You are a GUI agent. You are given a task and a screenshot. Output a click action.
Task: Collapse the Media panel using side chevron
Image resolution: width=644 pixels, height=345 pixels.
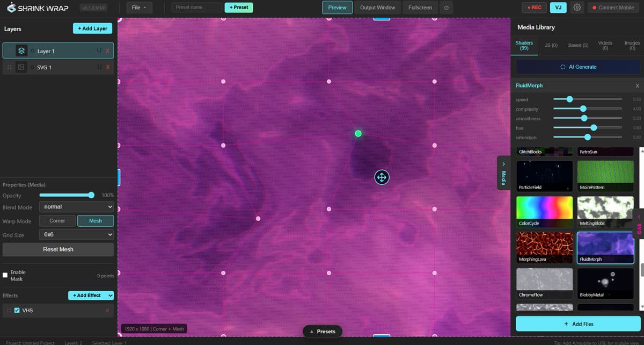[x=503, y=171]
